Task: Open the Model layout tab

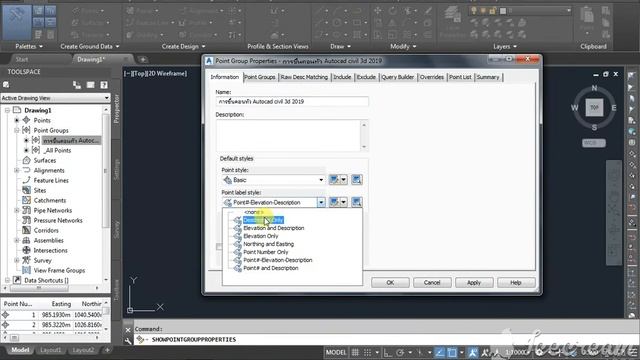Action: [x=20, y=350]
